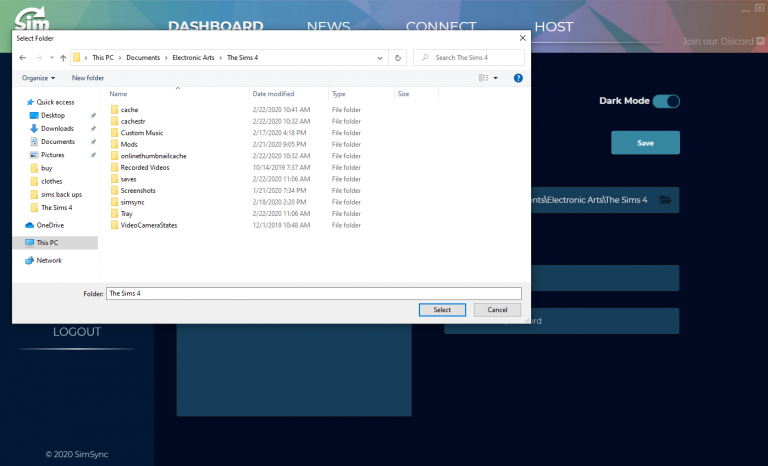Select the cachestr folder
The width and height of the screenshot is (768, 466).
click(x=133, y=121)
